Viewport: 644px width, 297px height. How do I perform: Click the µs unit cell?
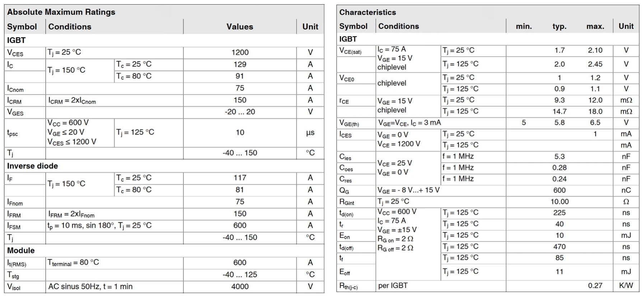click(310, 133)
